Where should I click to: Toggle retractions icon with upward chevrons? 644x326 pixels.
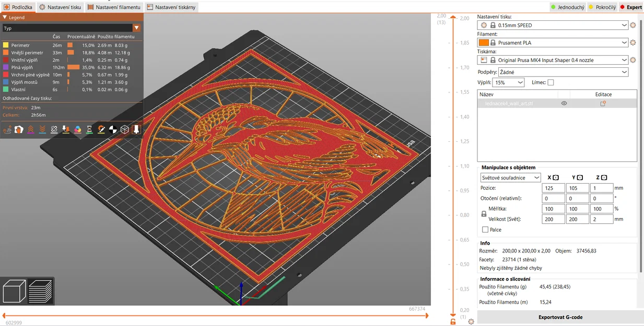31,129
